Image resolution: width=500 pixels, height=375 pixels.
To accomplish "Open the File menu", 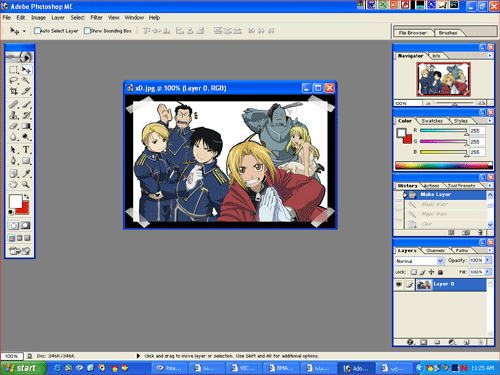I will click(x=7, y=18).
